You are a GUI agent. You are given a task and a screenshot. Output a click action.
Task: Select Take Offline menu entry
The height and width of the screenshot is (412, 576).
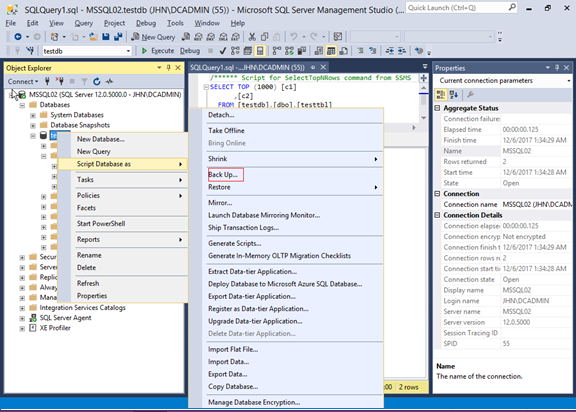click(x=226, y=130)
